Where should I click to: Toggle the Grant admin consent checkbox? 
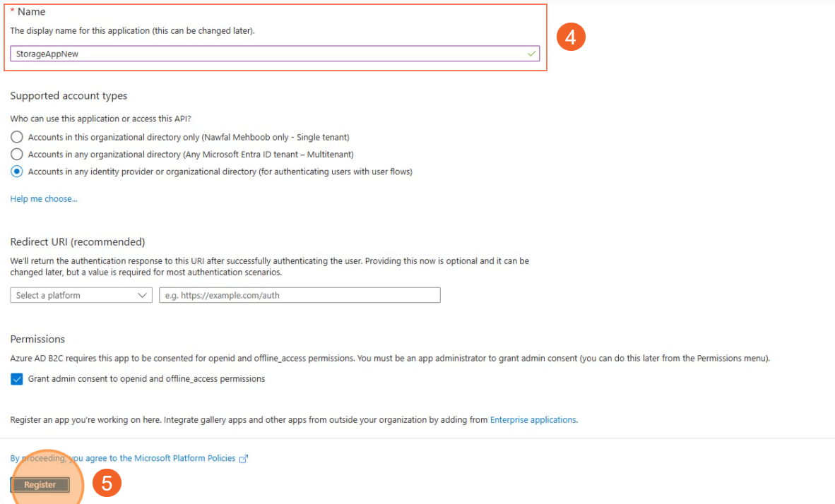pos(17,379)
